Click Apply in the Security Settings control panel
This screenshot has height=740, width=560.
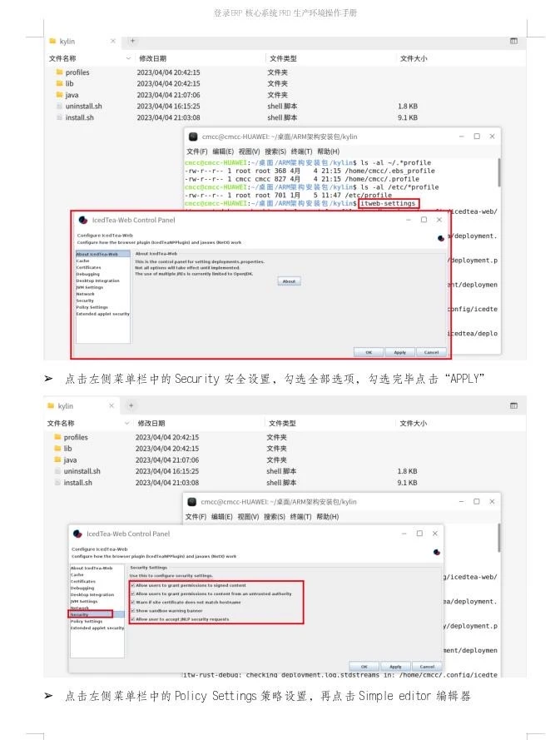point(395,667)
